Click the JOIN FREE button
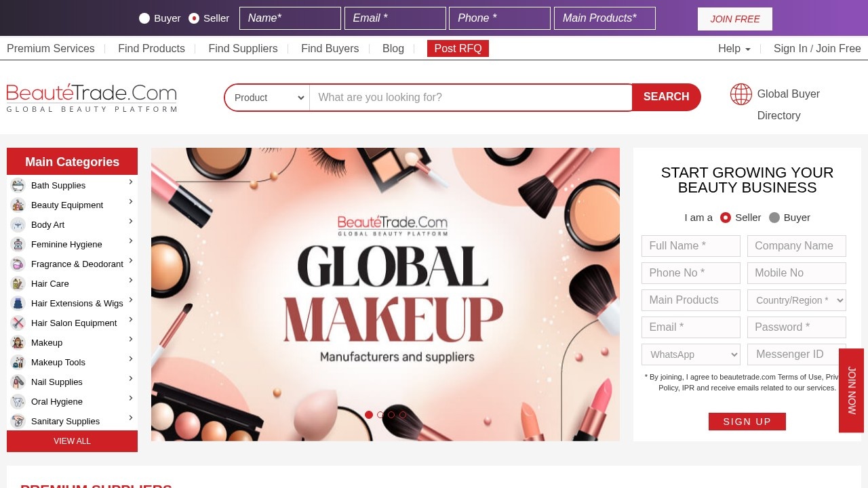Image resolution: width=868 pixels, height=488 pixels. point(735,19)
